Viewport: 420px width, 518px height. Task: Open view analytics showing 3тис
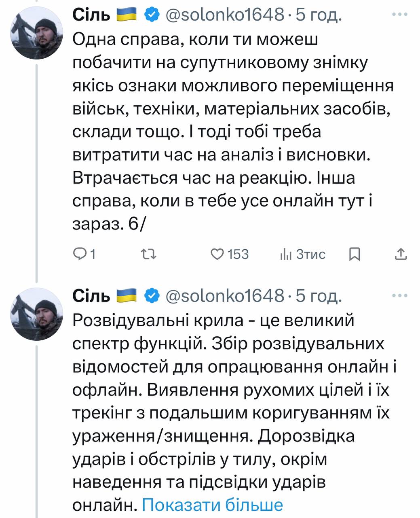tap(303, 254)
